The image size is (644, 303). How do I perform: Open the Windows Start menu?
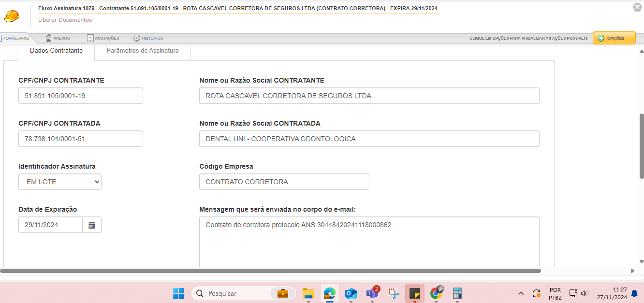tap(179, 293)
